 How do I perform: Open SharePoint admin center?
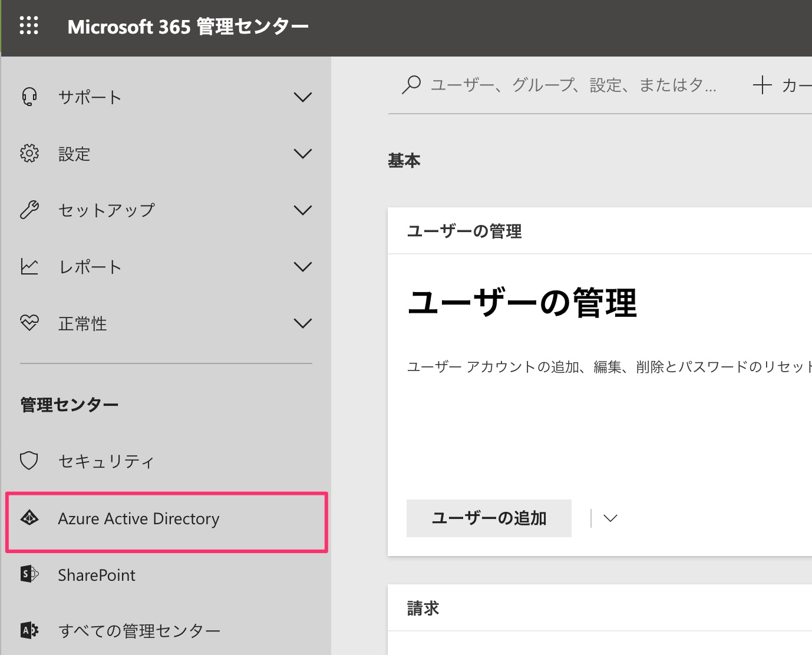(166, 574)
